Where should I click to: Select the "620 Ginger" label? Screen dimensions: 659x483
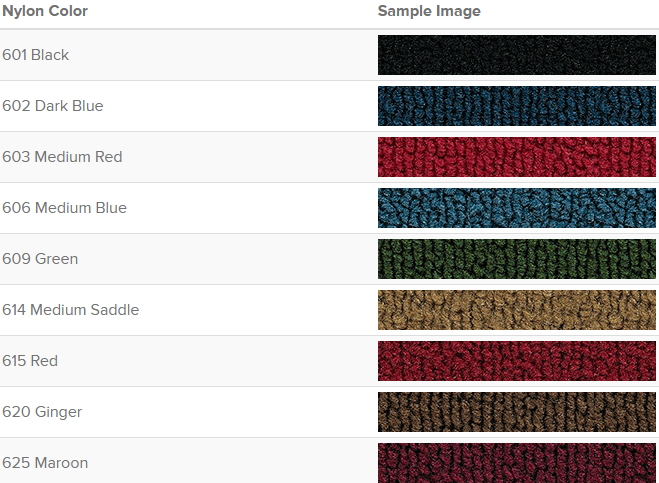(x=42, y=412)
